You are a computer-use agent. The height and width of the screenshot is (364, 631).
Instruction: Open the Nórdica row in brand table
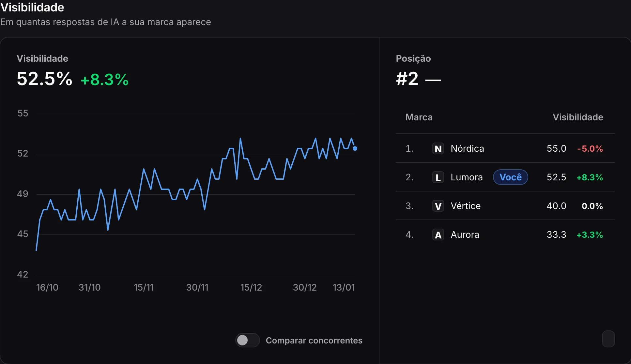[x=505, y=148]
